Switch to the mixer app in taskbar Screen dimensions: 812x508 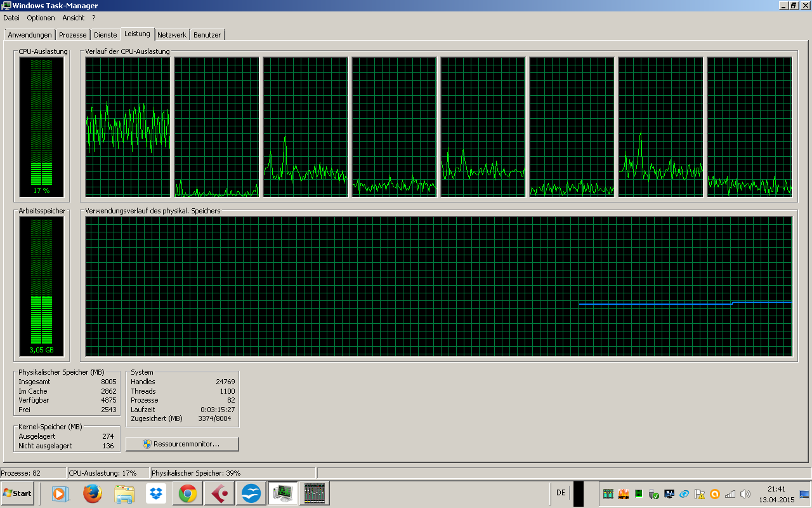(x=315, y=493)
